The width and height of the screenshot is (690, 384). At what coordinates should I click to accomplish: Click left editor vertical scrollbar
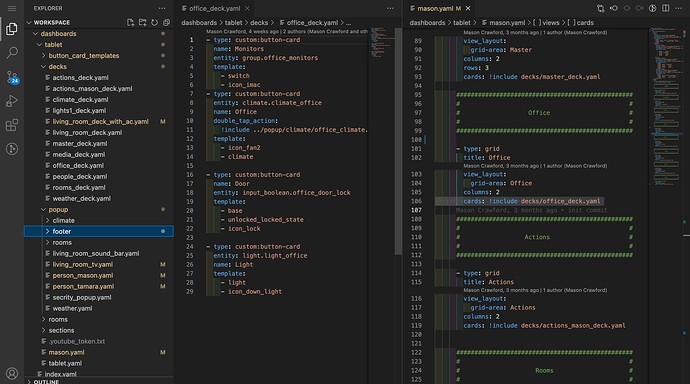pos(398,141)
